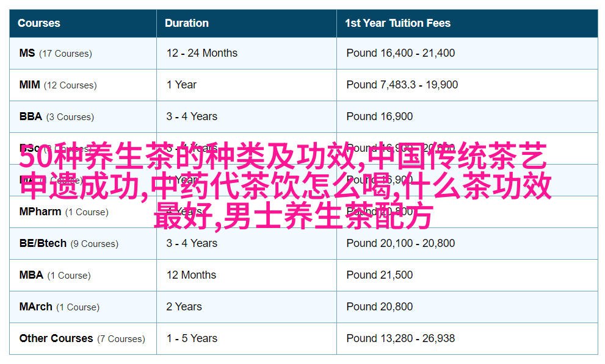Select Other Courses (7 Courses) link
Image resolution: width=605 pixels, height=364 pixels.
point(82,338)
